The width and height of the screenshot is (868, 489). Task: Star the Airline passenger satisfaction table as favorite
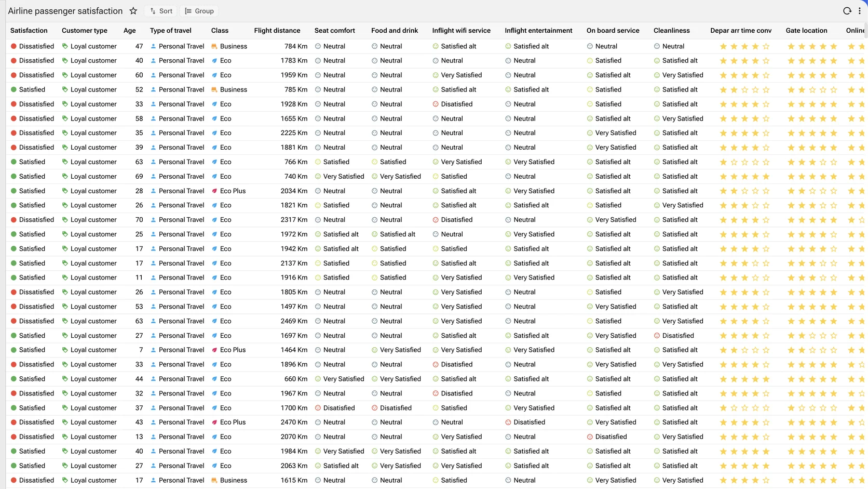[133, 11]
